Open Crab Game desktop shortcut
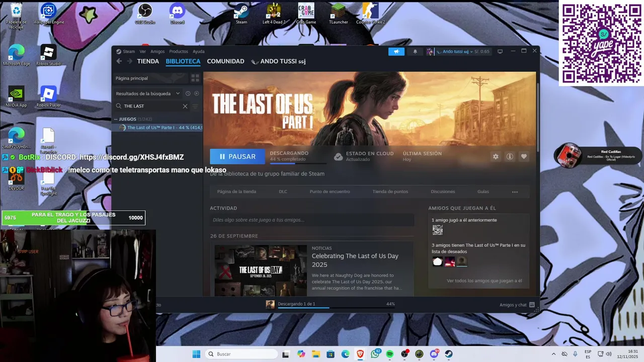Screen dimensions: 644x362 tap(306, 14)
